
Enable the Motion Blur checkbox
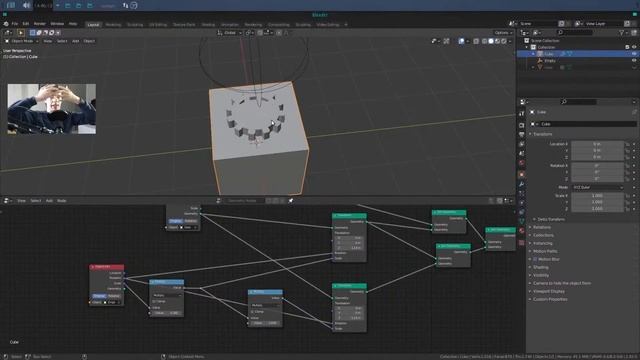coord(535,259)
